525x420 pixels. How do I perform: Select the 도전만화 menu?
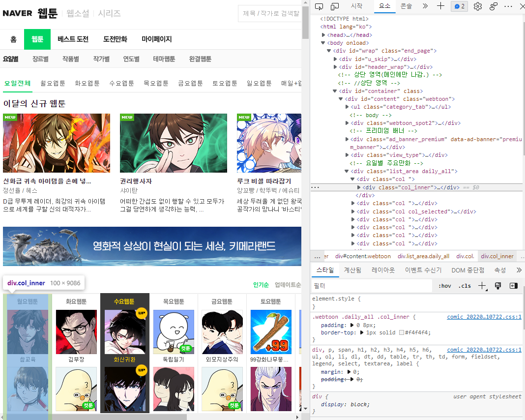pyautogui.click(x=115, y=39)
